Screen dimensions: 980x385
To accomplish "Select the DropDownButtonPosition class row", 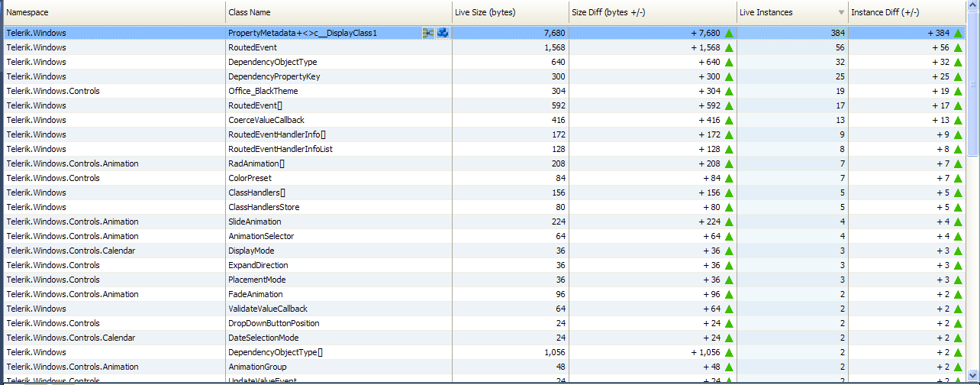I will point(484,324).
